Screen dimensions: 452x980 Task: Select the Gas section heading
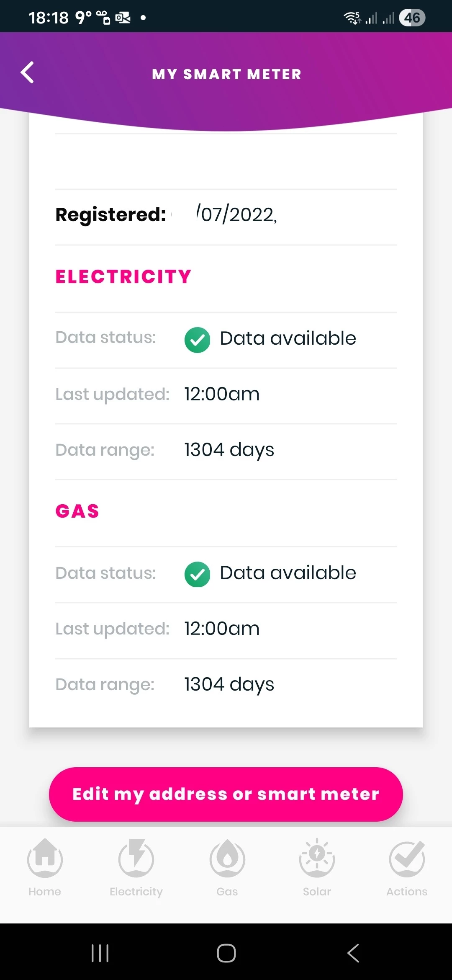pos(77,511)
